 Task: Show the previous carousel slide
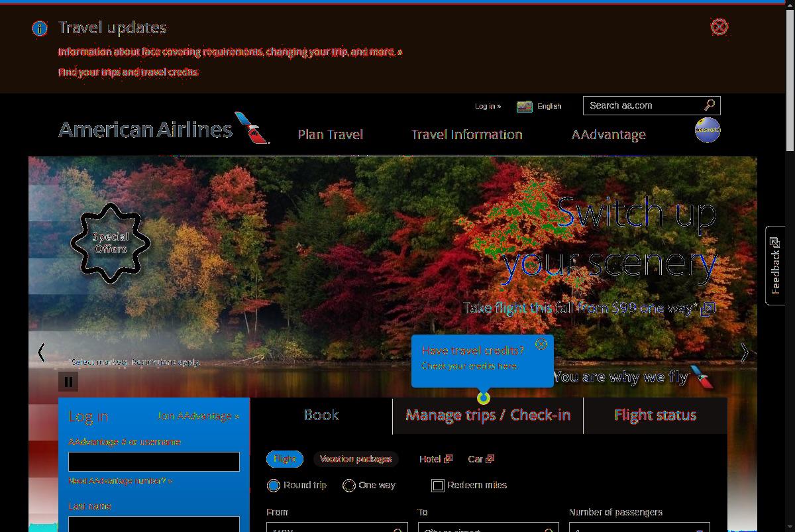tap(41, 352)
